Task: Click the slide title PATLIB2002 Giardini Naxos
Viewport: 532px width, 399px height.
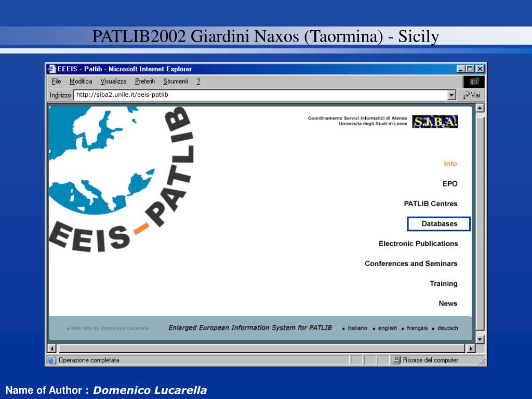Action: [x=265, y=36]
